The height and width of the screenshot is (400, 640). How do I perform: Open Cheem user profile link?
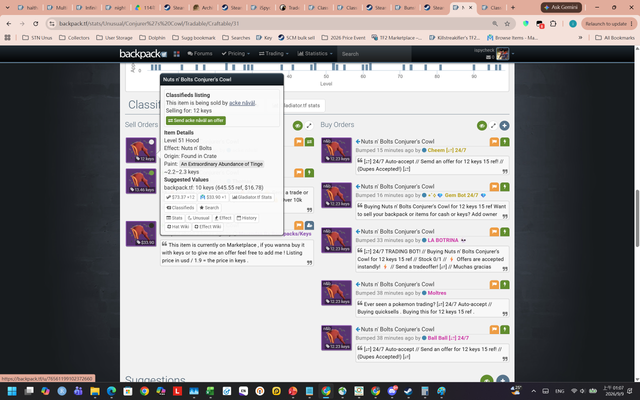pyautogui.click(x=447, y=150)
